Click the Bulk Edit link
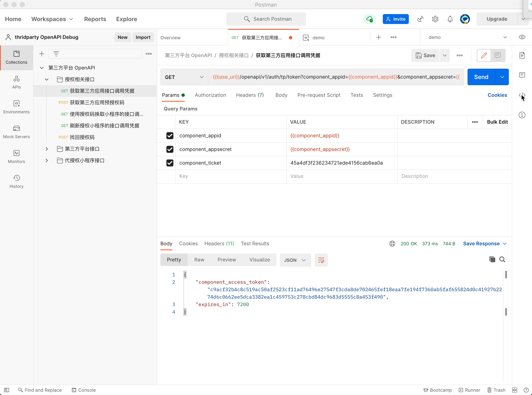Screen dimensions: 532x395 [497, 122]
